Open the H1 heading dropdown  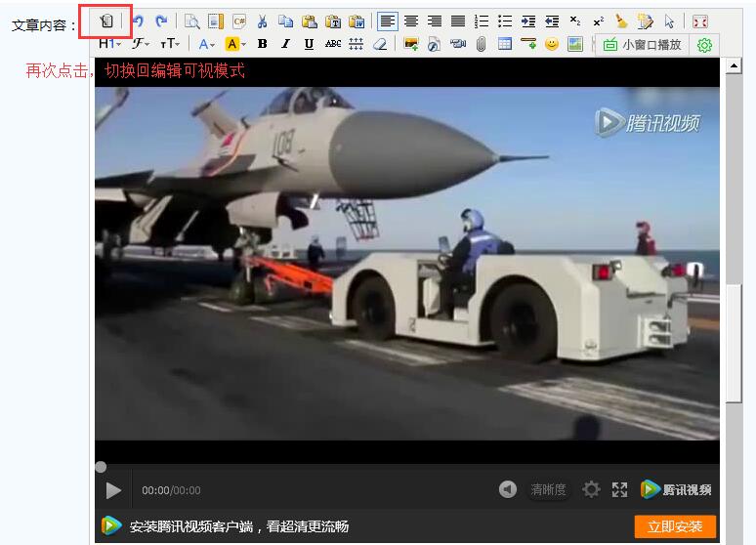point(109,44)
